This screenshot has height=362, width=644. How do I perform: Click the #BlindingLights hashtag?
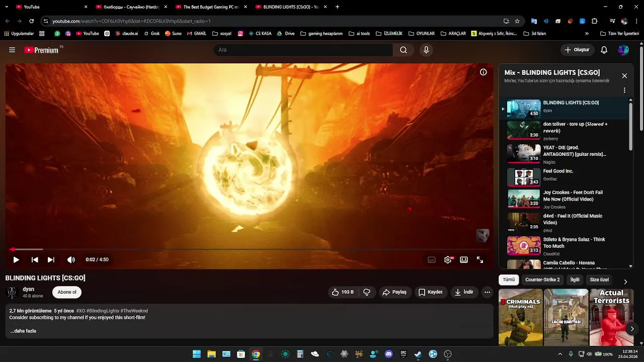(103, 311)
